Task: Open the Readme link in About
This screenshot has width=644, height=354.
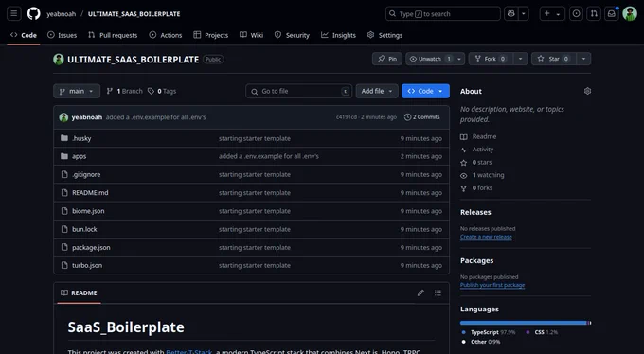Action: 478,136
